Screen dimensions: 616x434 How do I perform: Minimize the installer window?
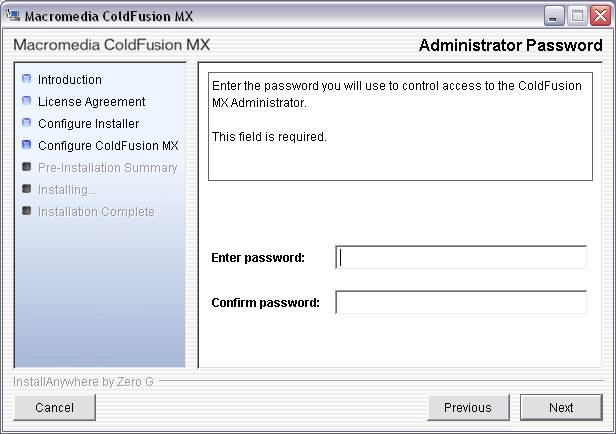[554, 15]
